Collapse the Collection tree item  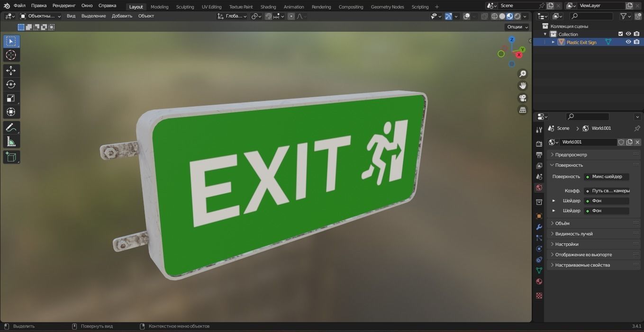(x=545, y=34)
